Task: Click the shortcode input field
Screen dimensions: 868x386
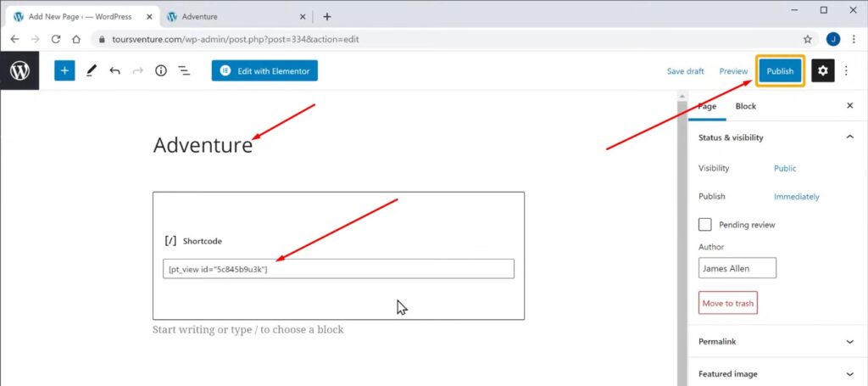Action: click(x=338, y=269)
